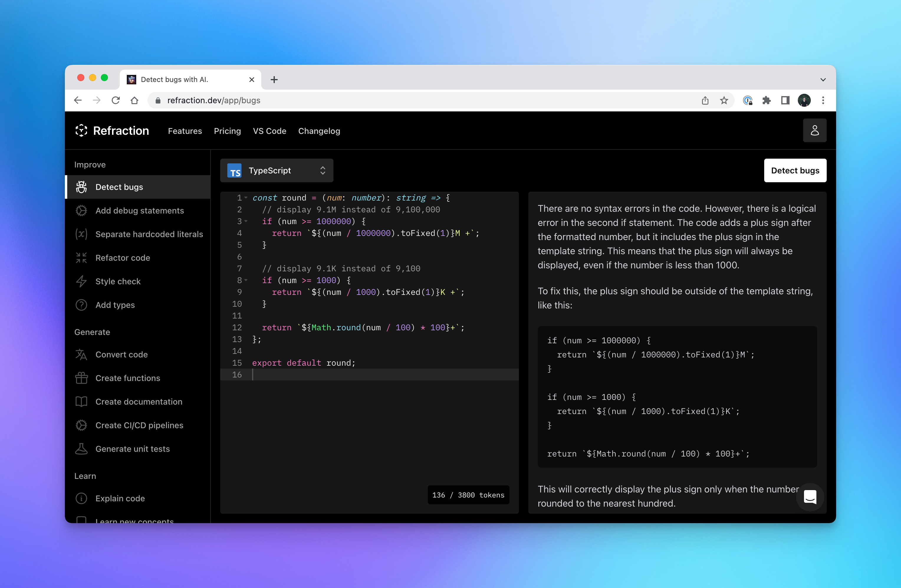The image size is (901, 588).
Task: Expand the tab search chevron in tab bar
Action: [823, 80]
